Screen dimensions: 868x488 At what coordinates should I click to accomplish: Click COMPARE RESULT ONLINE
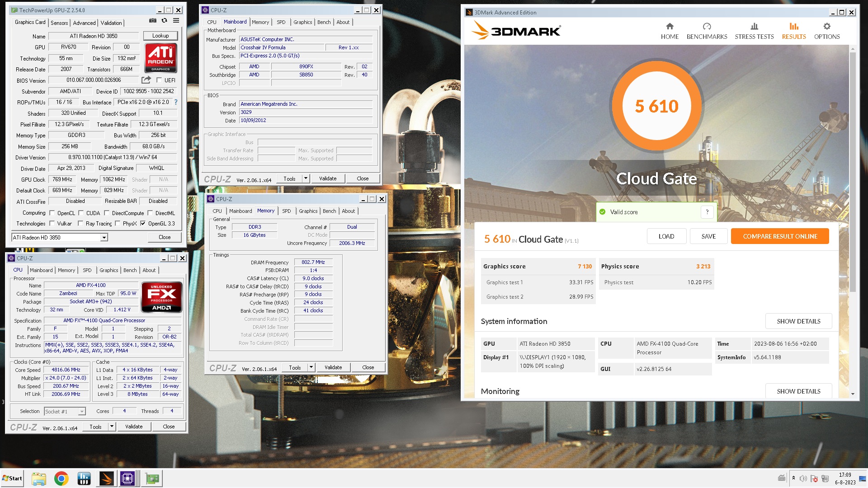tap(780, 236)
